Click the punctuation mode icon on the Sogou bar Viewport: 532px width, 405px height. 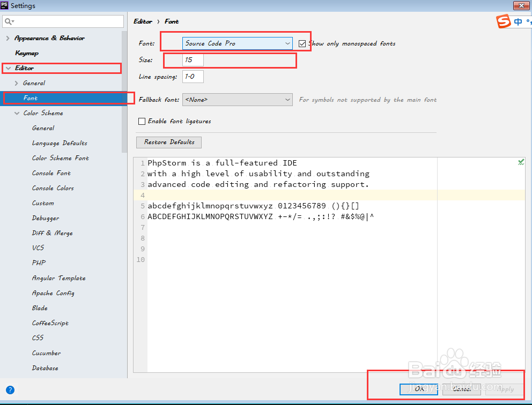(x=529, y=22)
